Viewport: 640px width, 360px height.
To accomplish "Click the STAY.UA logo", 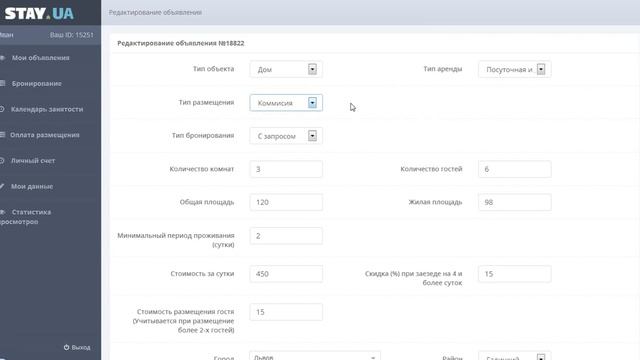I will coord(39,13).
